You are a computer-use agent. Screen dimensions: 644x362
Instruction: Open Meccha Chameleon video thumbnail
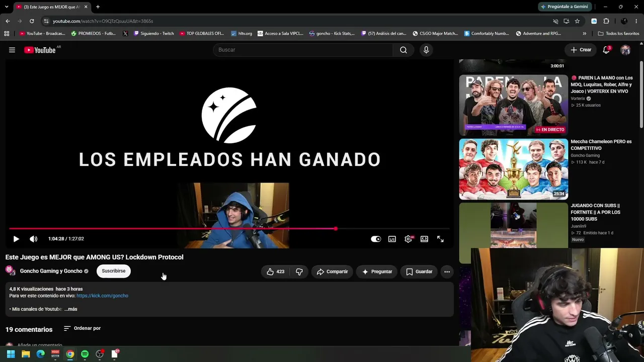pyautogui.click(x=513, y=169)
